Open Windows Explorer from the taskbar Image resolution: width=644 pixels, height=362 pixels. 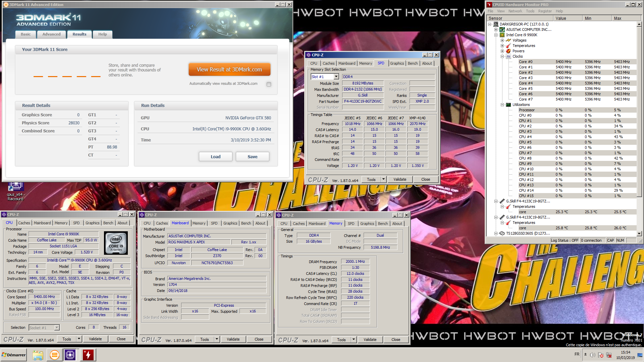point(38,355)
